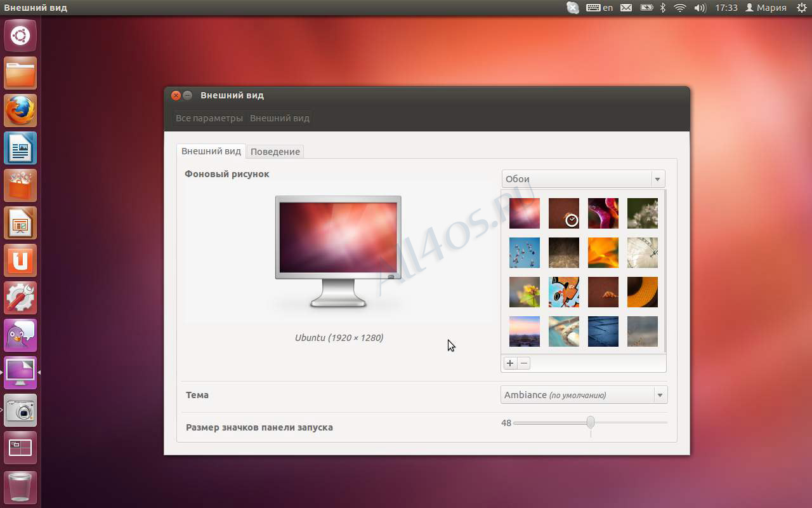Image resolution: width=812 pixels, height=508 pixels.
Task: Open the Ubuntu Software Center
Action: (20, 185)
